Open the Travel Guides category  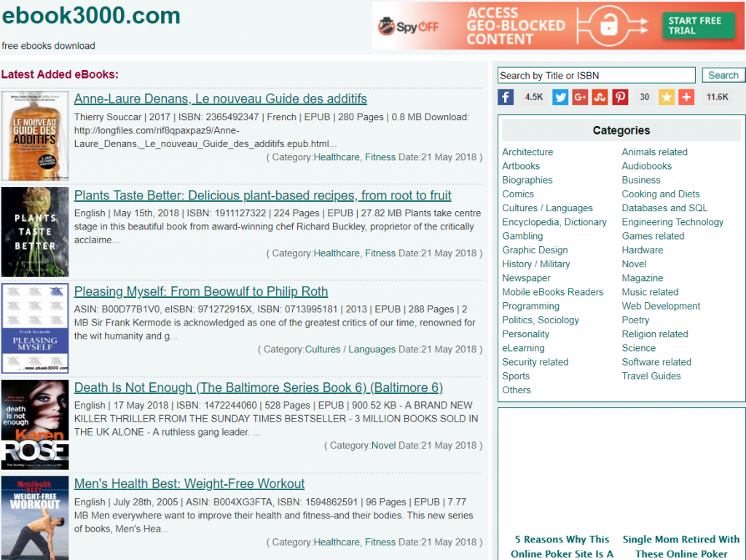pyautogui.click(x=651, y=376)
